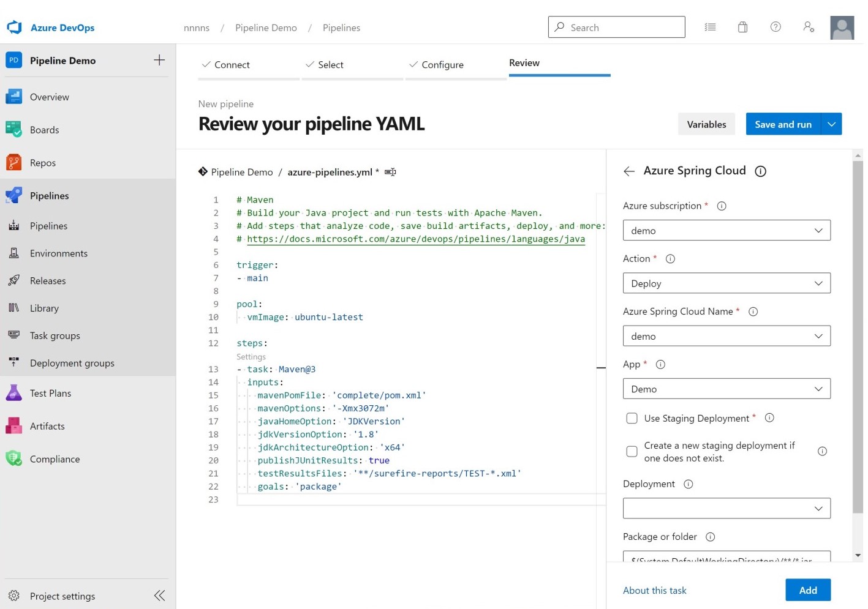Viewport: 868px width, 609px height.
Task: Expand the Azure Spring Cloud Name dropdown
Action: point(726,336)
